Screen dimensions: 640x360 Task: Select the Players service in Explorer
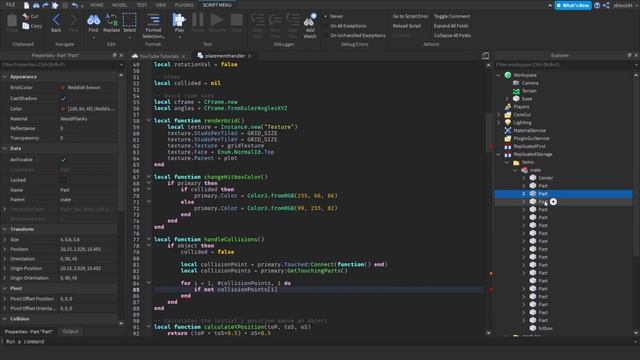click(x=521, y=107)
